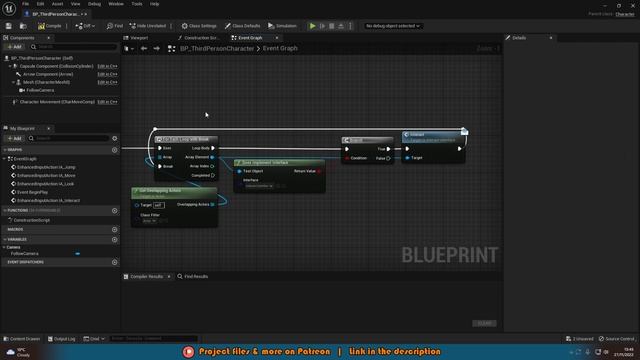Collapse the EventGraph tree item
The image size is (640, 360).
(5, 159)
